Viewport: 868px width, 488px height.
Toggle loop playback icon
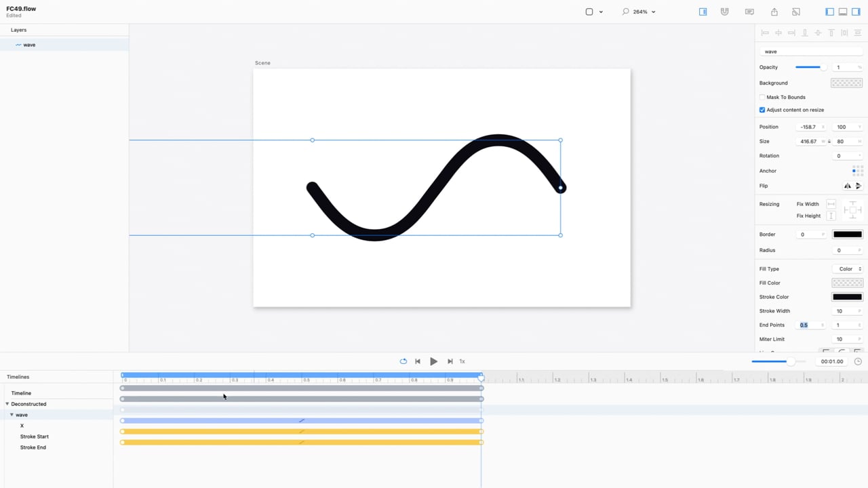(x=403, y=361)
